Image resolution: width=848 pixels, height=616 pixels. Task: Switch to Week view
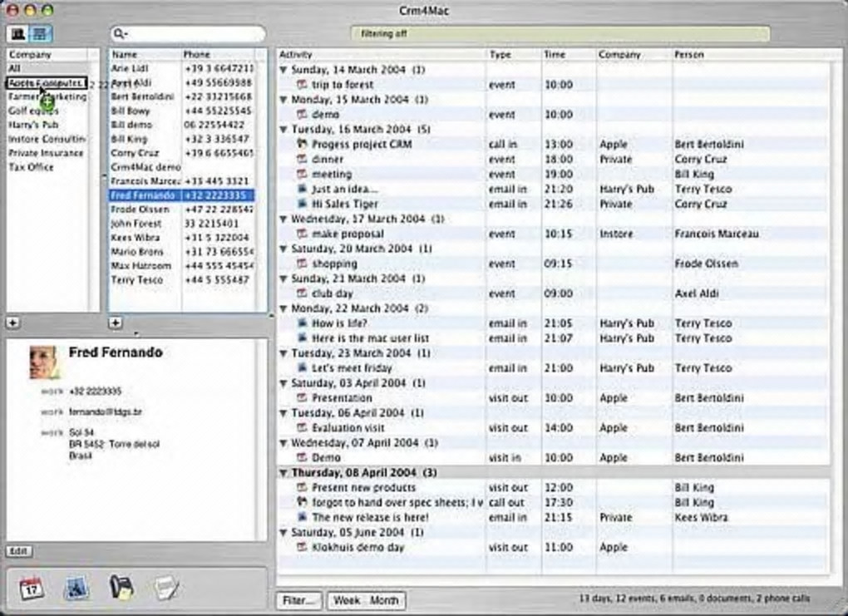(x=346, y=600)
